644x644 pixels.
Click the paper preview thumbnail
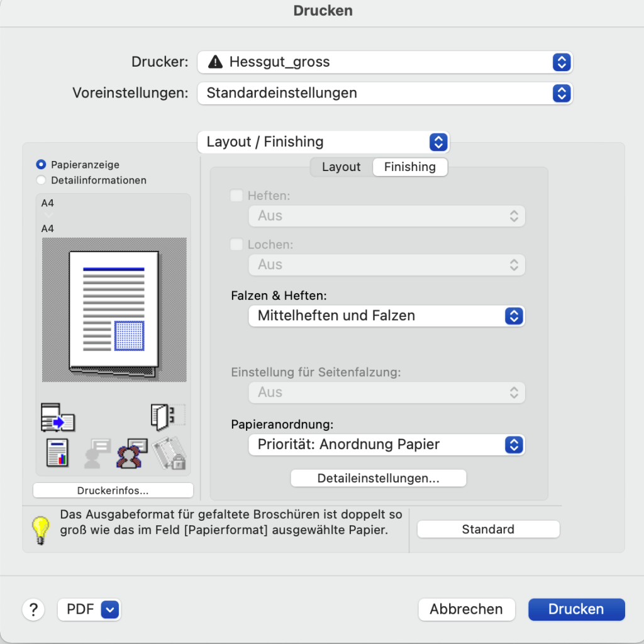(x=114, y=310)
